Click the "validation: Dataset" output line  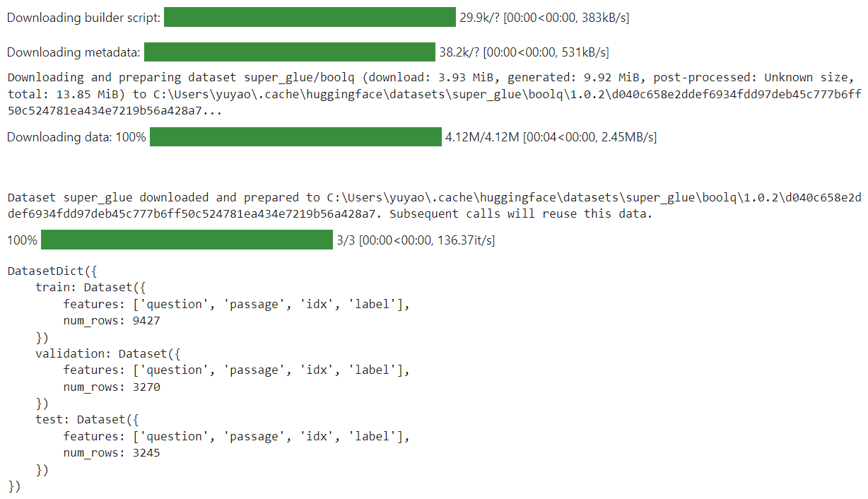(108, 353)
